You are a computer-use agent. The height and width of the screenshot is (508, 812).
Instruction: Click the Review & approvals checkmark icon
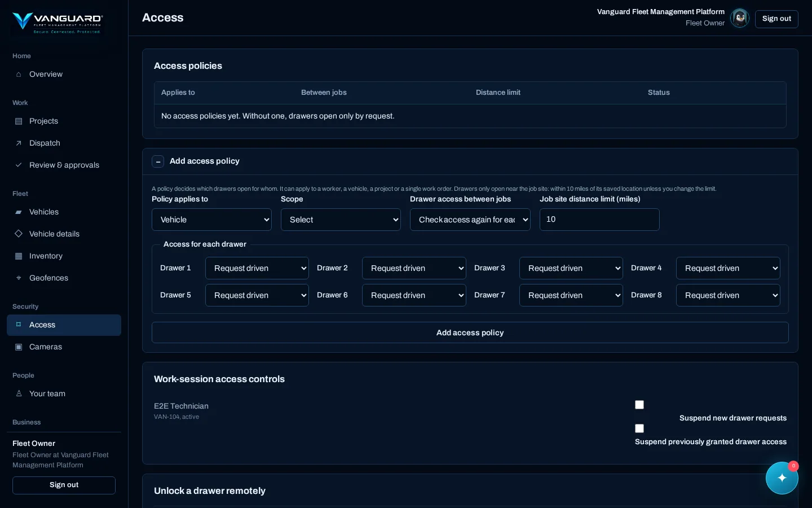click(x=19, y=165)
